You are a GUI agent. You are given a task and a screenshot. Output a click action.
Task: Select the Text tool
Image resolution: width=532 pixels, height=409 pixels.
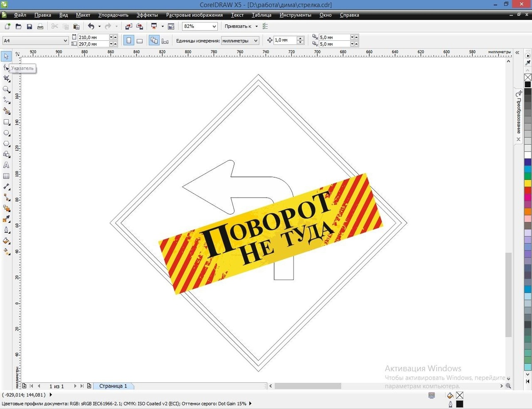6,165
